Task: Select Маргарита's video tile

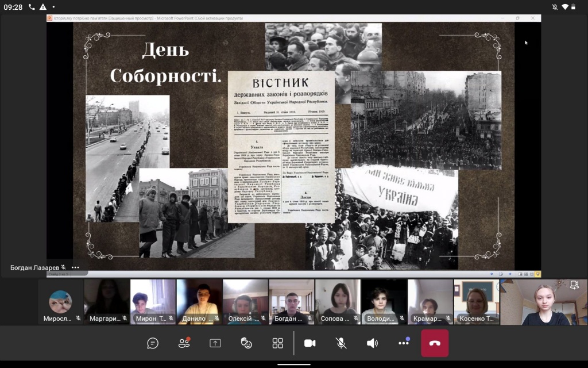Action: tap(107, 302)
